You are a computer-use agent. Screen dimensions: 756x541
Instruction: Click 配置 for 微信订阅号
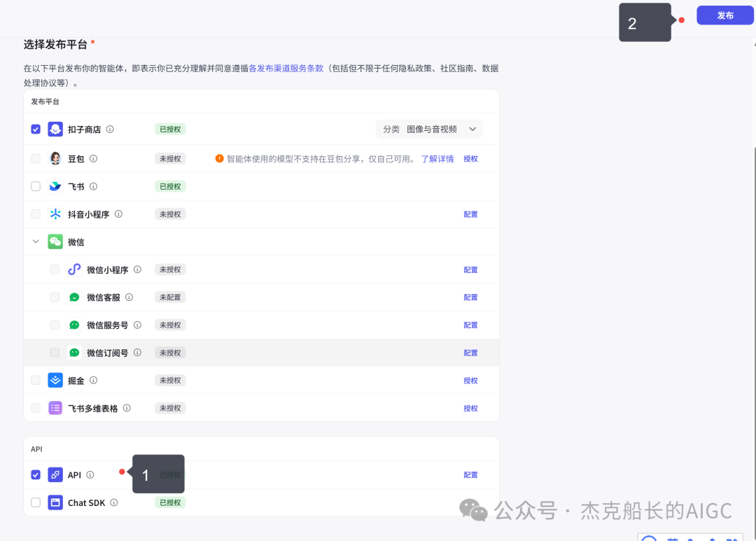click(x=470, y=353)
